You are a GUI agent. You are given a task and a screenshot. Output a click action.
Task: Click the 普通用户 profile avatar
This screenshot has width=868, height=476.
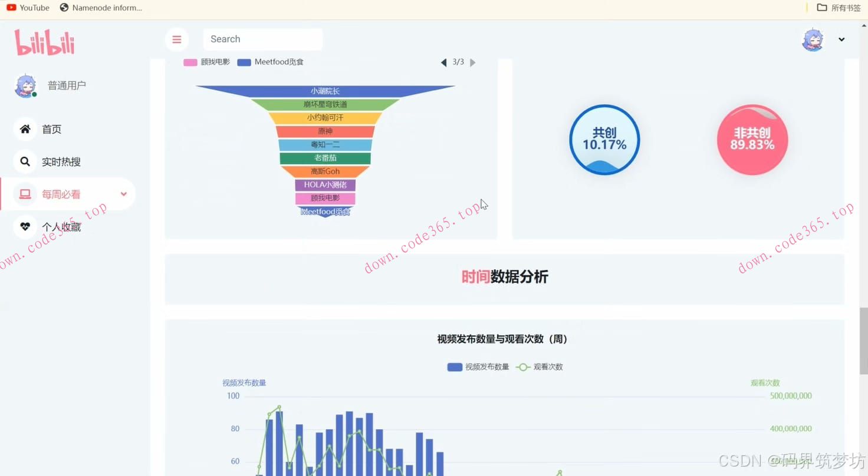pyautogui.click(x=25, y=85)
